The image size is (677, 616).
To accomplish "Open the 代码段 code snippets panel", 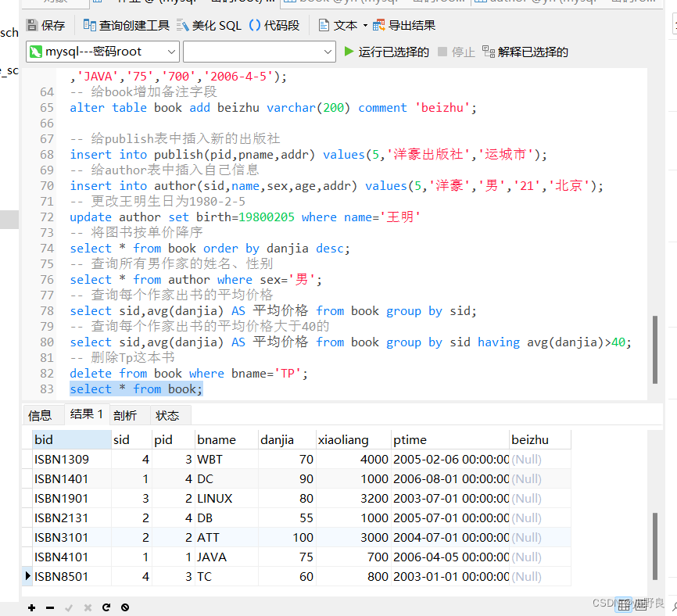I will coord(274,26).
